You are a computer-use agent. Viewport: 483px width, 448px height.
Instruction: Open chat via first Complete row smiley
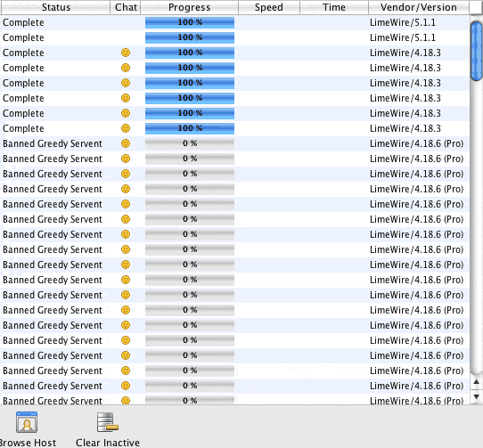126,53
